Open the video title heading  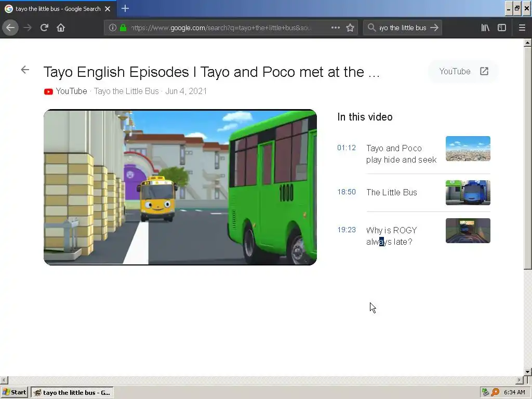(x=211, y=72)
